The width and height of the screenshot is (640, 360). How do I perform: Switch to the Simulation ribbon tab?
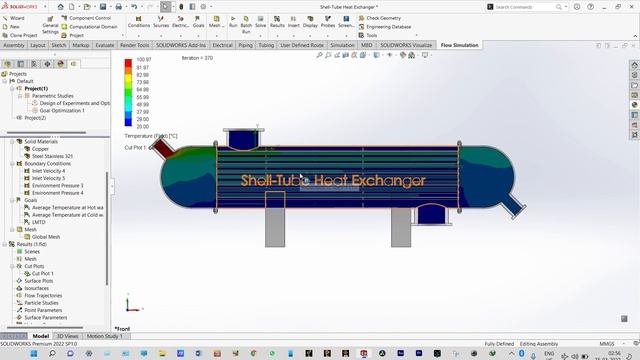pos(342,45)
